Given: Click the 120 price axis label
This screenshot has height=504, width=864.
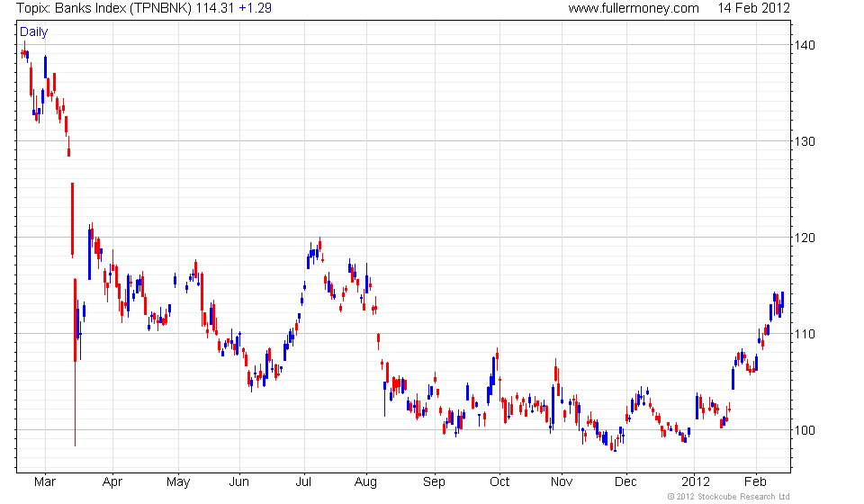Looking at the screenshot, I should tap(805, 238).
